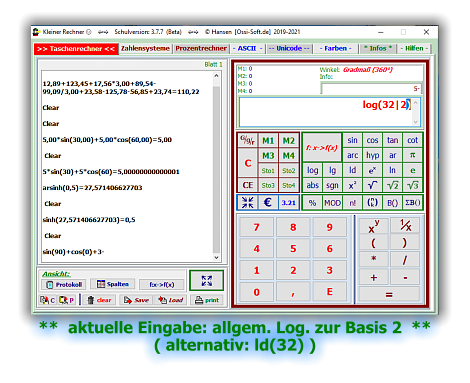Viewport: 470px width, 383px height.
Task: Open the Hilfen tab
Action: click(414, 48)
